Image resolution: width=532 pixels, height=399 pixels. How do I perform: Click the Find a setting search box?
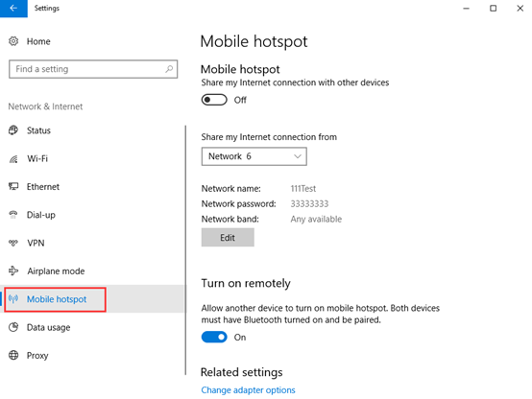(x=93, y=69)
